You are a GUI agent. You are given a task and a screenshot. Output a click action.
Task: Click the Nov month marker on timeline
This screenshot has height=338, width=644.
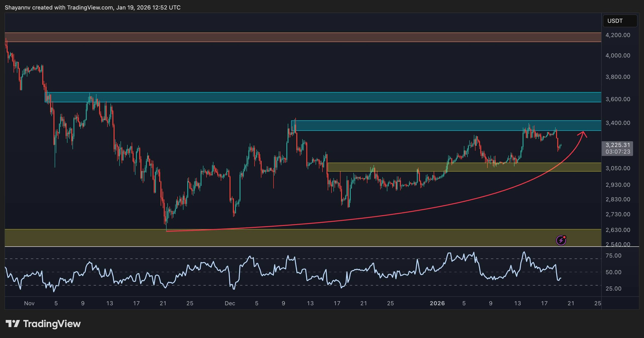coord(29,303)
